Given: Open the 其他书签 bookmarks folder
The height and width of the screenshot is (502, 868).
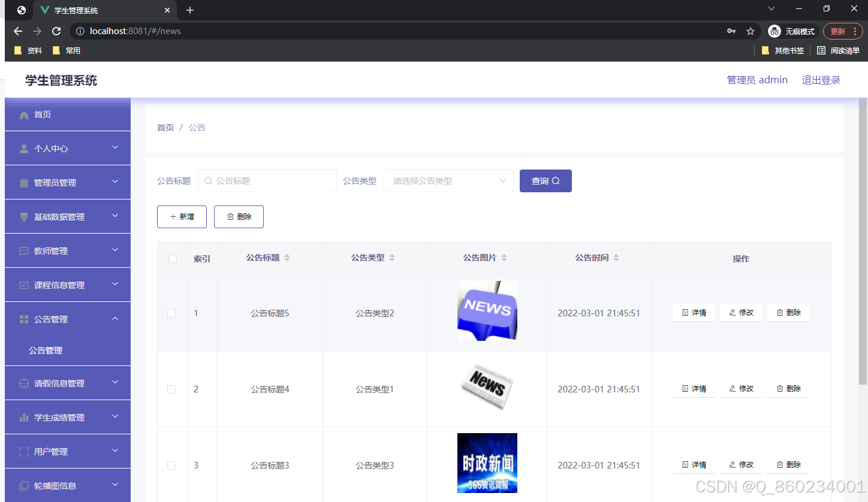Looking at the screenshot, I should tap(782, 51).
